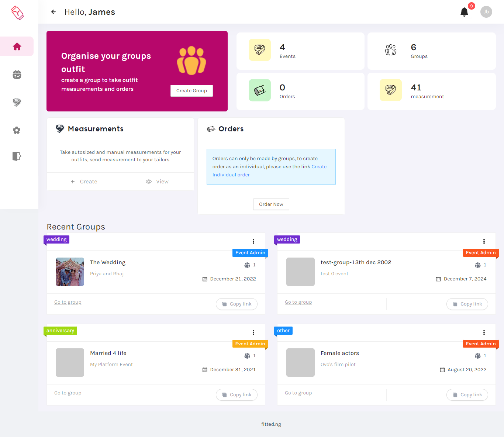Click calendar icon beside August 20, 2022
Screen dimensions: 504x438
click(x=442, y=370)
